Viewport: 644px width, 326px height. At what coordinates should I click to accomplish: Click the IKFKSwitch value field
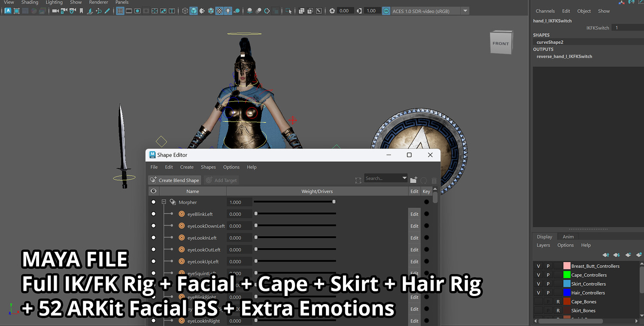click(628, 28)
